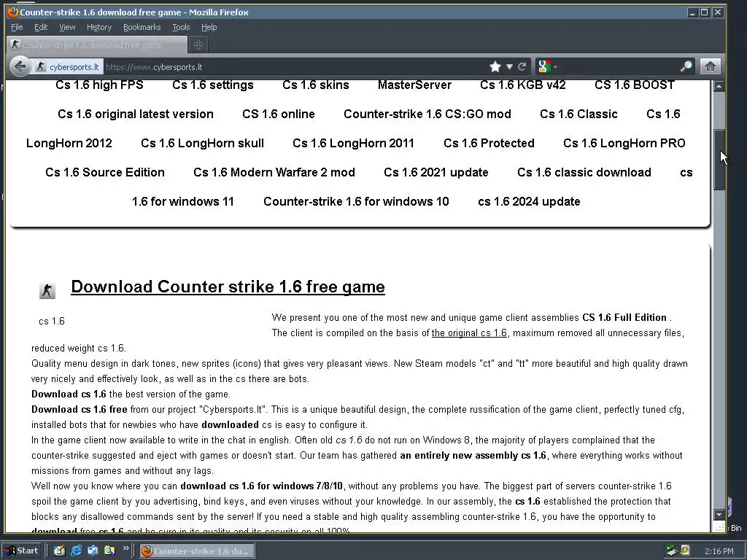Select the Counter-strike 1.6 taskbar button
The height and width of the screenshot is (560, 747).
[197, 551]
